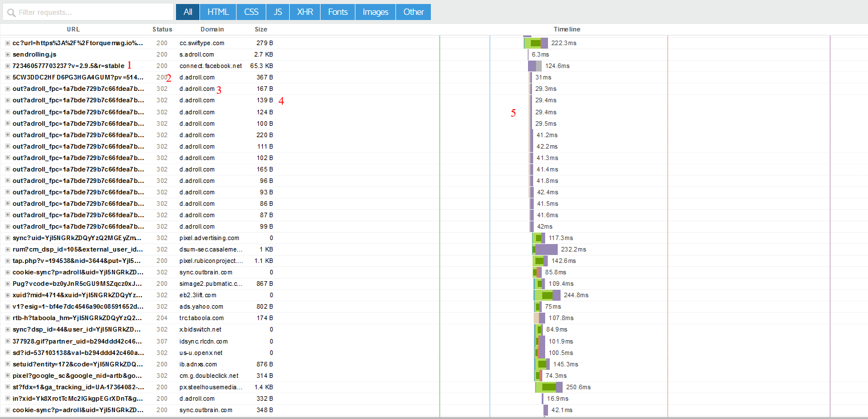Click the 232.2ms casalemedia timeline bar
The height and width of the screenshot is (419, 868).
point(546,249)
